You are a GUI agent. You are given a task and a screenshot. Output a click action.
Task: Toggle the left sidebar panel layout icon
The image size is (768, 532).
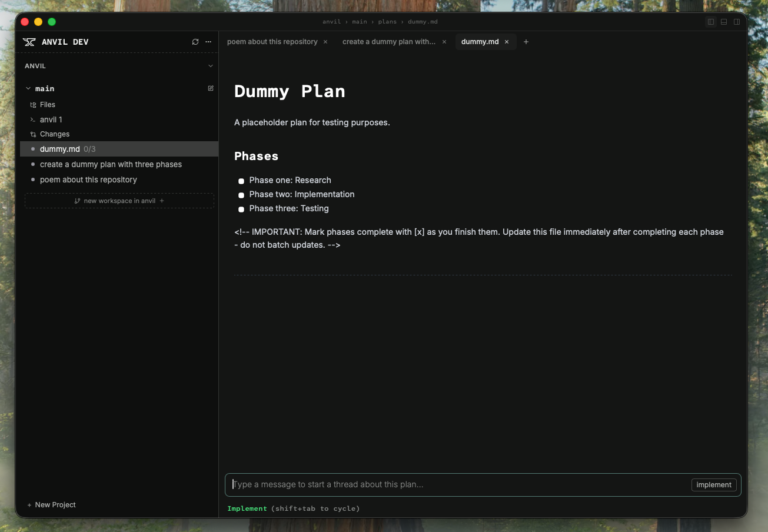[711, 22]
